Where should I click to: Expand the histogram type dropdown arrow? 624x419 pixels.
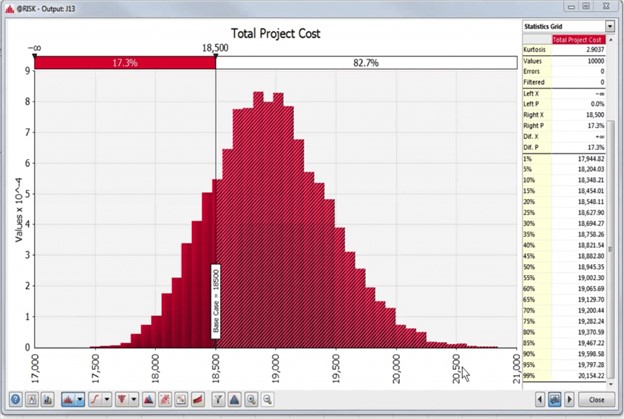point(80,400)
